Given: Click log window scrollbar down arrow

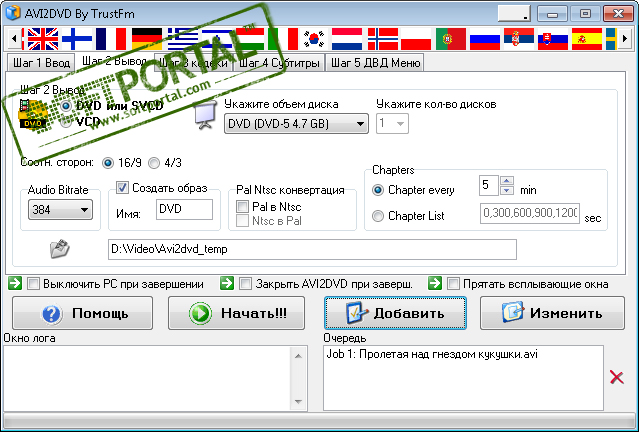Looking at the screenshot, I should coord(298,402).
